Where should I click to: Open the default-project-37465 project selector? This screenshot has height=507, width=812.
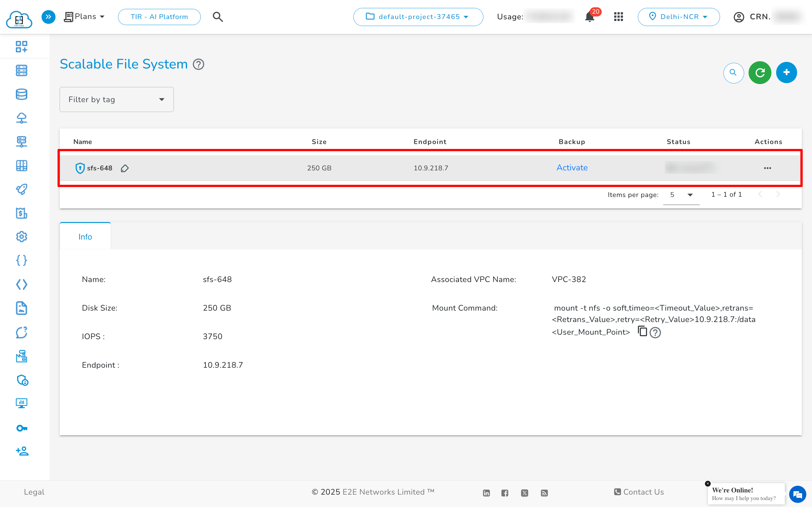click(418, 17)
